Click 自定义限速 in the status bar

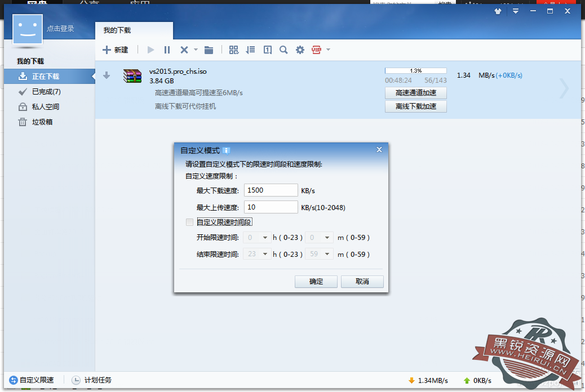(x=32, y=380)
